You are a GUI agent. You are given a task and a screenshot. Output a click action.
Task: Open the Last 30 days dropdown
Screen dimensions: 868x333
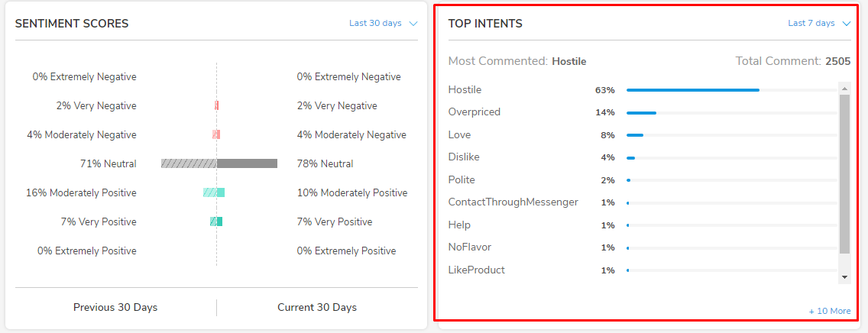point(383,23)
